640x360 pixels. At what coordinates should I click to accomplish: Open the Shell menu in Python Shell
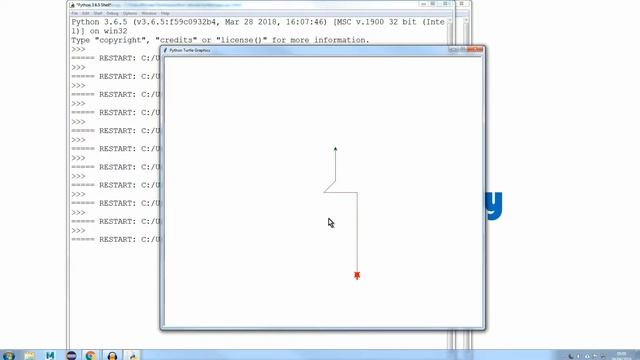click(x=98, y=13)
